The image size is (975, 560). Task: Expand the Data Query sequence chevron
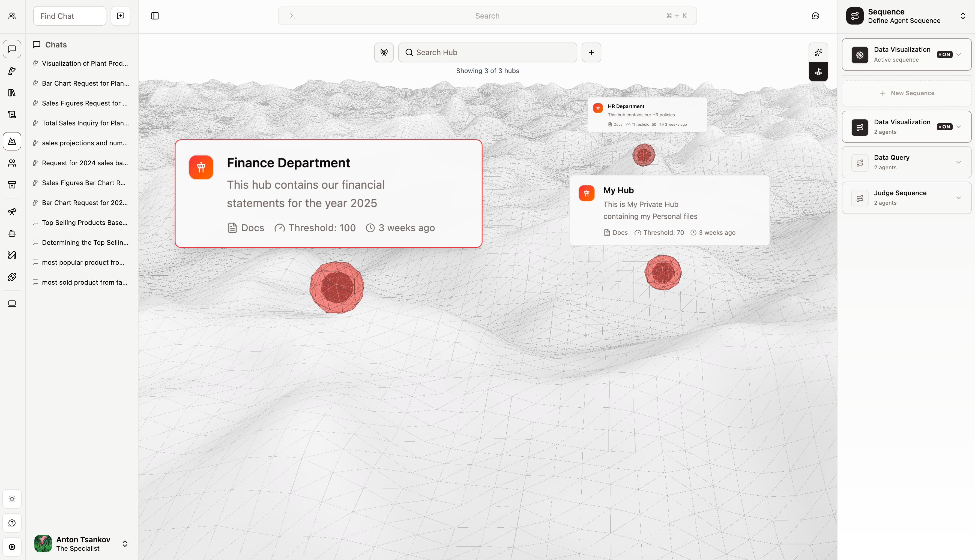[x=958, y=162]
